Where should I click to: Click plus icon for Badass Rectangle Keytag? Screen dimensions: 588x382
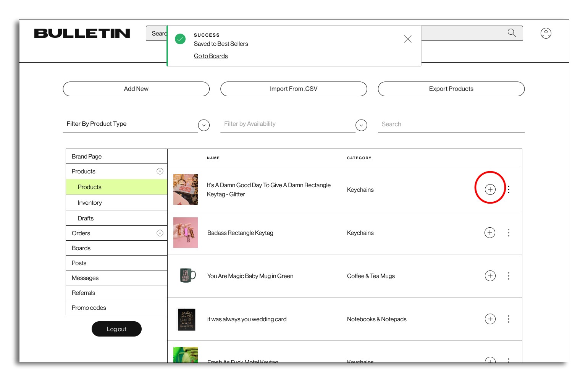click(x=490, y=233)
